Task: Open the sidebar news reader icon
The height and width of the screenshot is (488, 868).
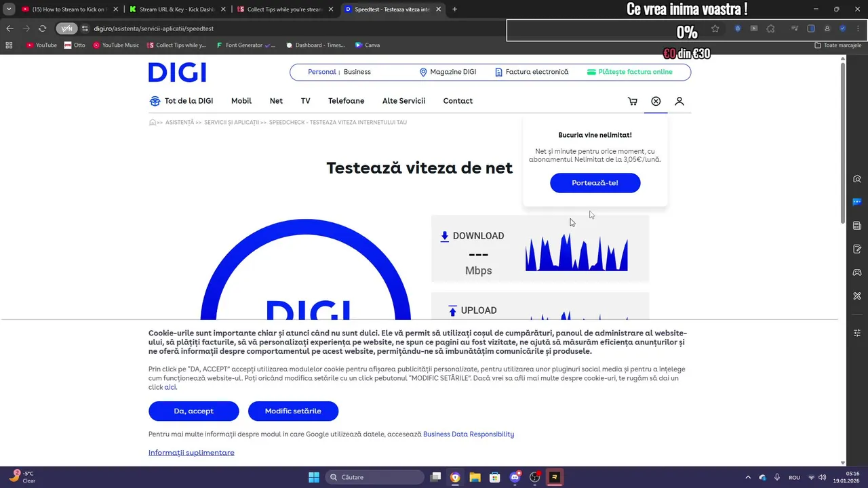Action: [857, 226]
